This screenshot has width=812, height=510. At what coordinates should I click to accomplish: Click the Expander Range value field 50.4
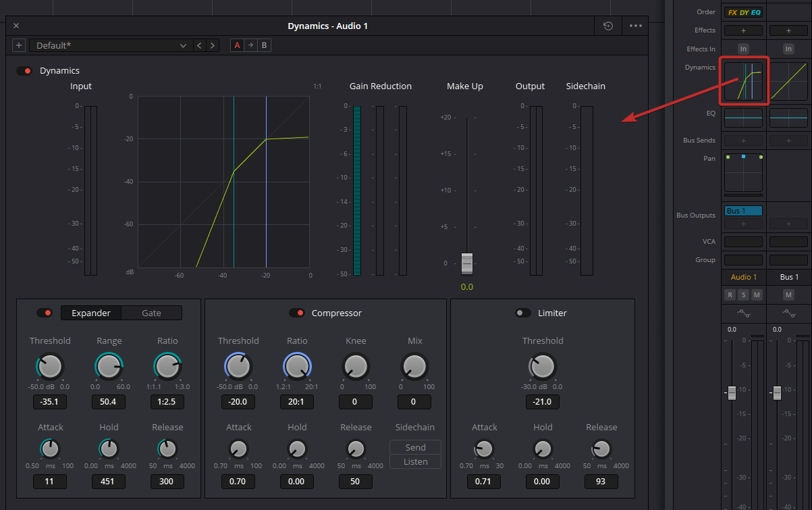pyautogui.click(x=109, y=402)
